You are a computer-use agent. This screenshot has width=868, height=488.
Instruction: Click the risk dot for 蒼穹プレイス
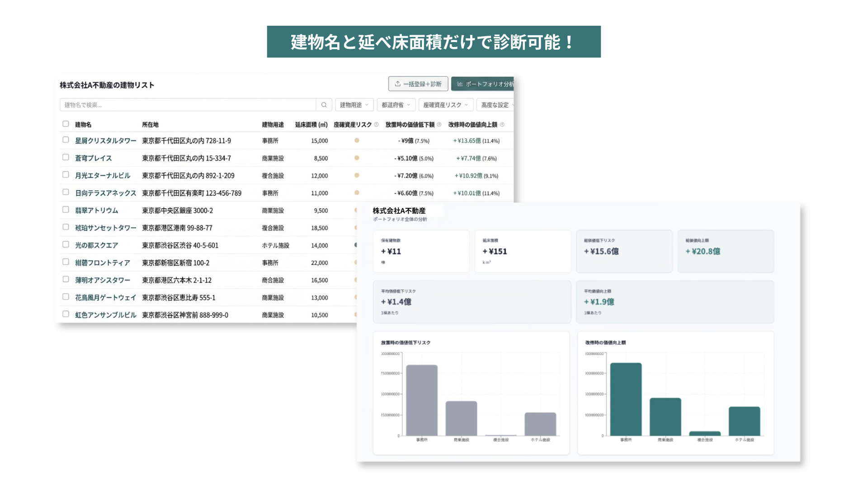pos(357,158)
